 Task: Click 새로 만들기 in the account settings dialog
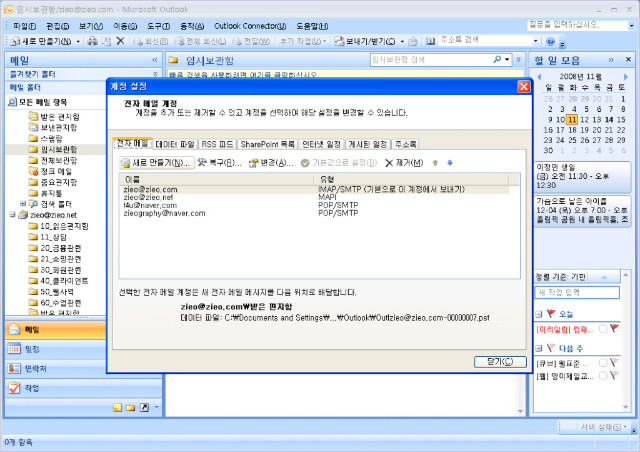[x=157, y=163]
